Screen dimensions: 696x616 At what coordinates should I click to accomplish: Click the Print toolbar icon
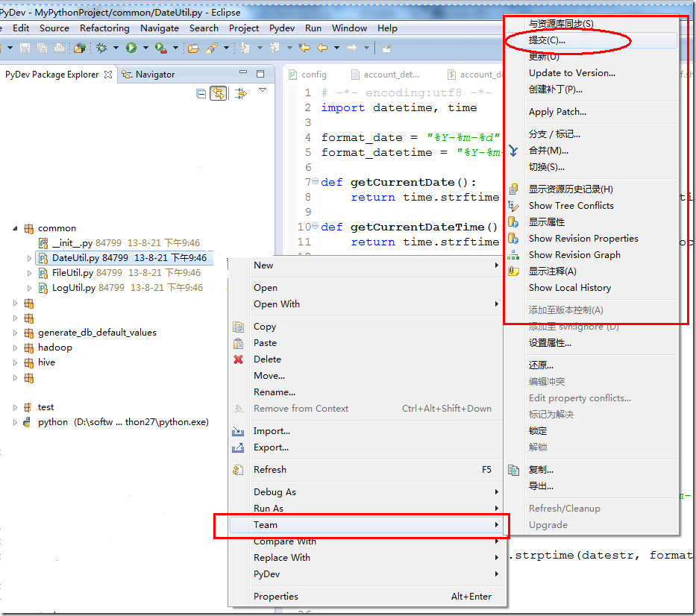[x=59, y=48]
